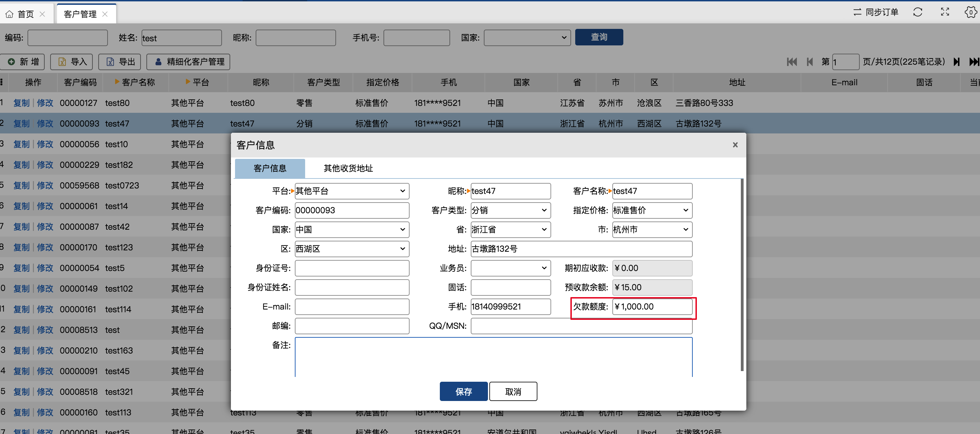Screen dimensions: 980x434
Task: Click the dialog vertical scrollbar
Action: (x=742, y=275)
